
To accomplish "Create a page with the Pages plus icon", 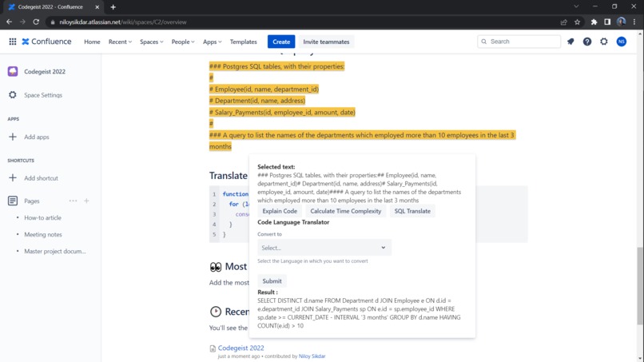I will pyautogui.click(x=86, y=201).
